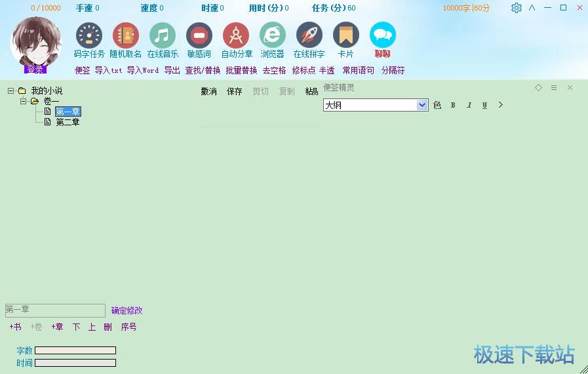
Task: Click 去空格 menu item
Action: pyautogui.click(x=274, y=70)
